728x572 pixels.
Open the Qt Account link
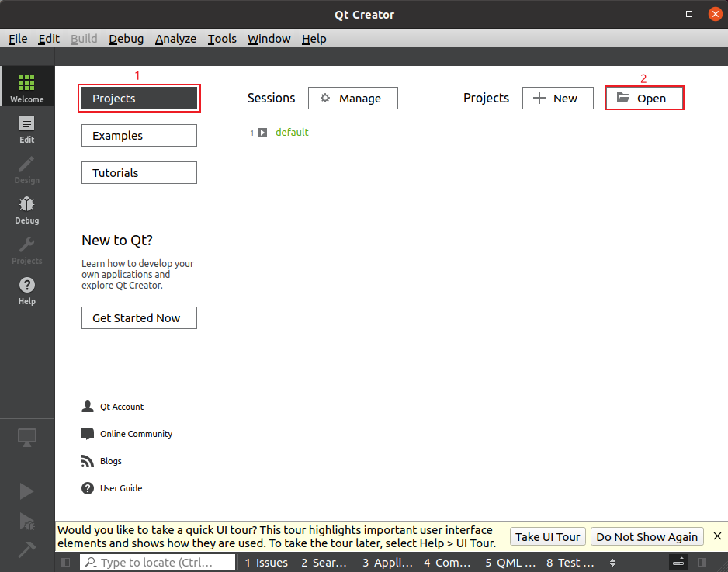(x=122, y=407)
